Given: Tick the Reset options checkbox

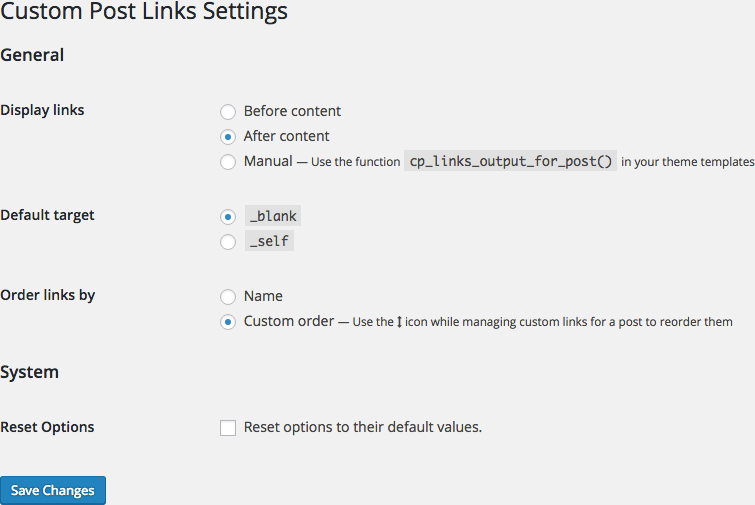Looking at the screenshot, I should 228,427.
